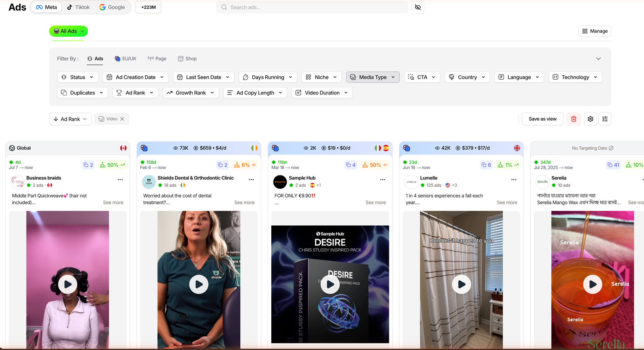Click the Manage button
Image resolution: width=644 pixels, height=350 pixels.
pyautogui.click(x=595, y=31)
